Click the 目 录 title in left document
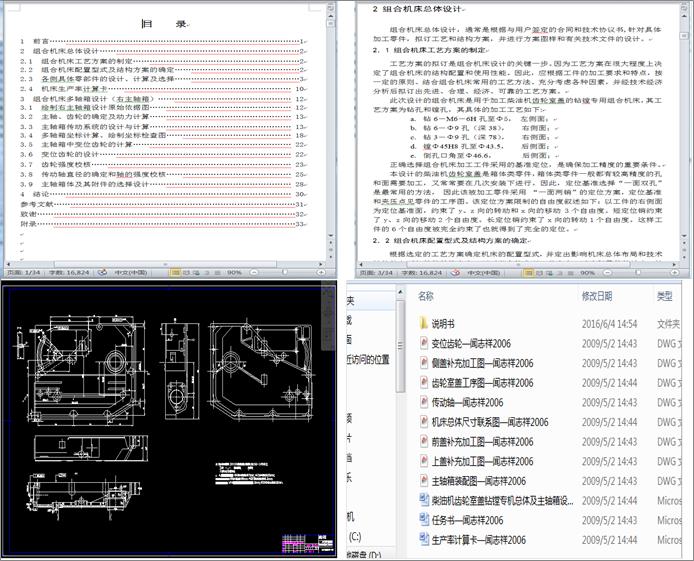This screenshot has width=694, height=561. [x=164, y=24]
